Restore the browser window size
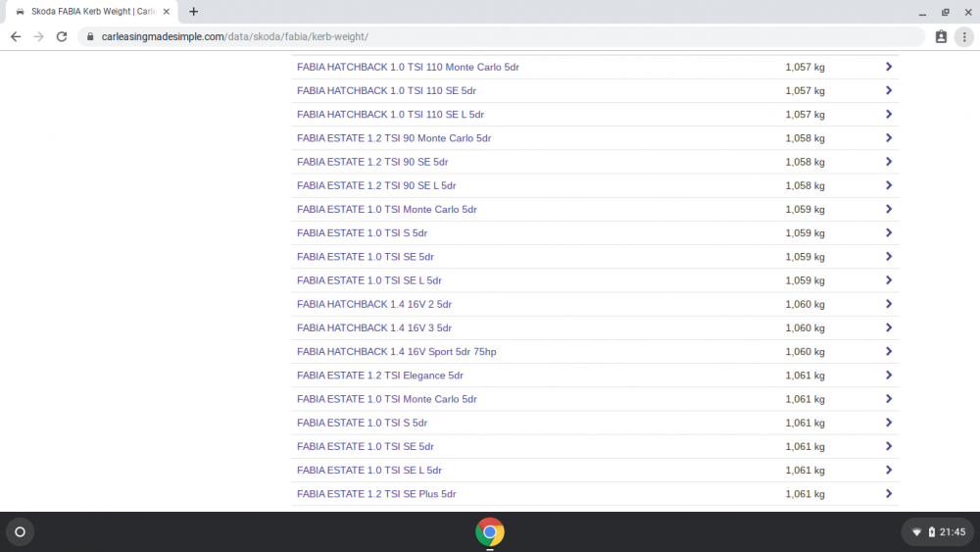Viewport: 980px width, 552px height. coord(946,12)
